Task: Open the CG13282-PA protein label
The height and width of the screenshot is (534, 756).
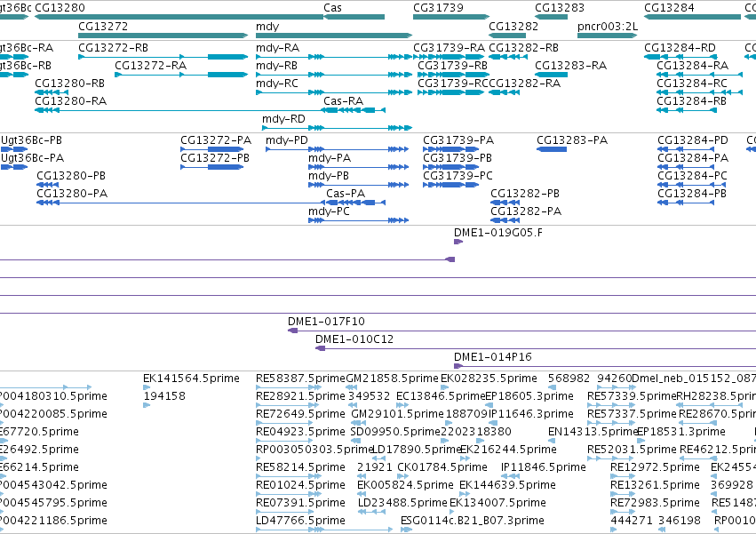Action: (x=526, y=211)
